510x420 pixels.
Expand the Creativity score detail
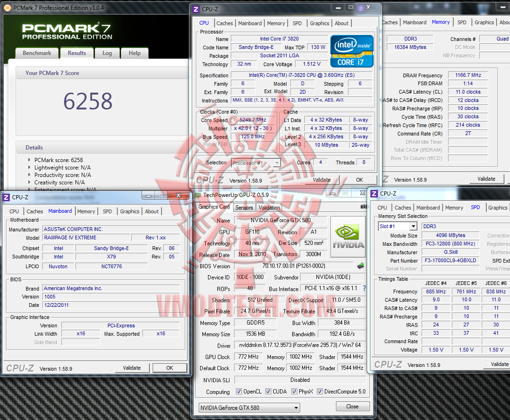point(29,183)
